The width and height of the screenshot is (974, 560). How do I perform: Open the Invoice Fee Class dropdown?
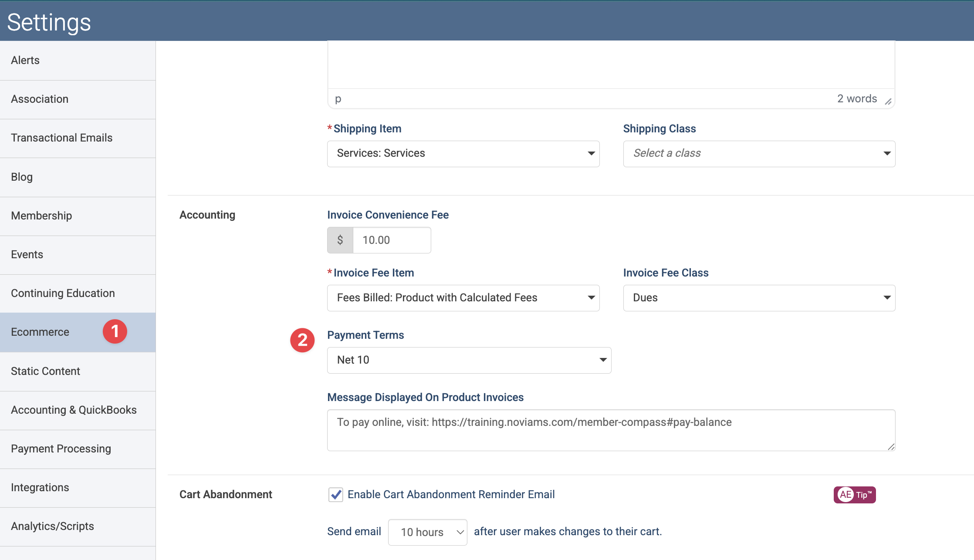(x=759, y=298)
